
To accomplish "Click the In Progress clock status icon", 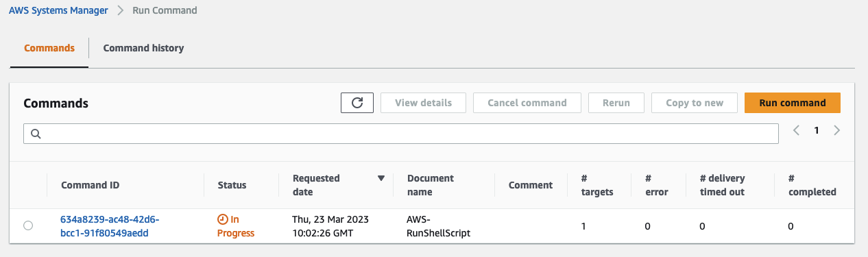I will [x=222, y=219].
